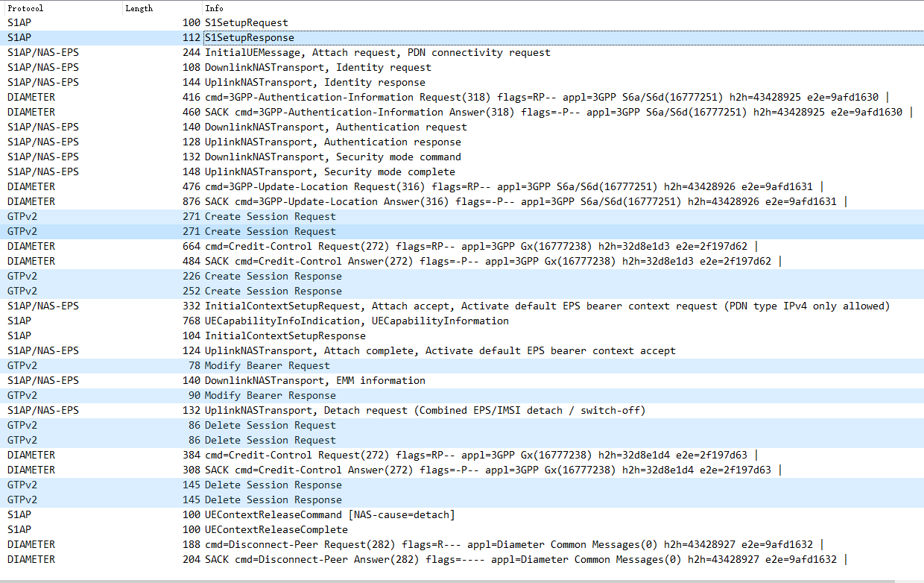Select the UplinkNASTransport Identity response row
Image resolution: width=924 pixels, height=583 pixels.
[462, 83]
